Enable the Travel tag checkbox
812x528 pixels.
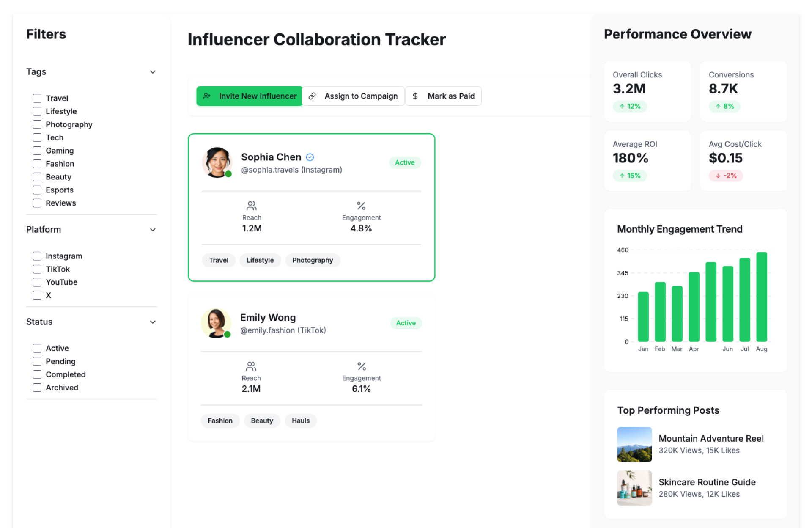pos(37,98)
